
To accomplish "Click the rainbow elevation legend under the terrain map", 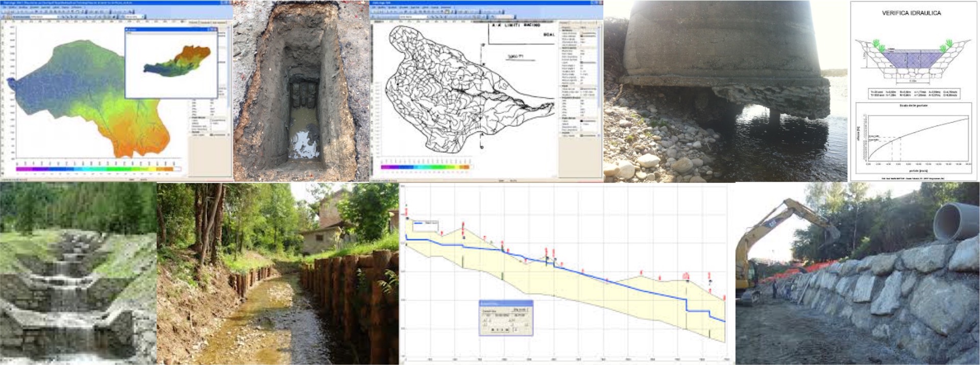I will coord(98,168).
